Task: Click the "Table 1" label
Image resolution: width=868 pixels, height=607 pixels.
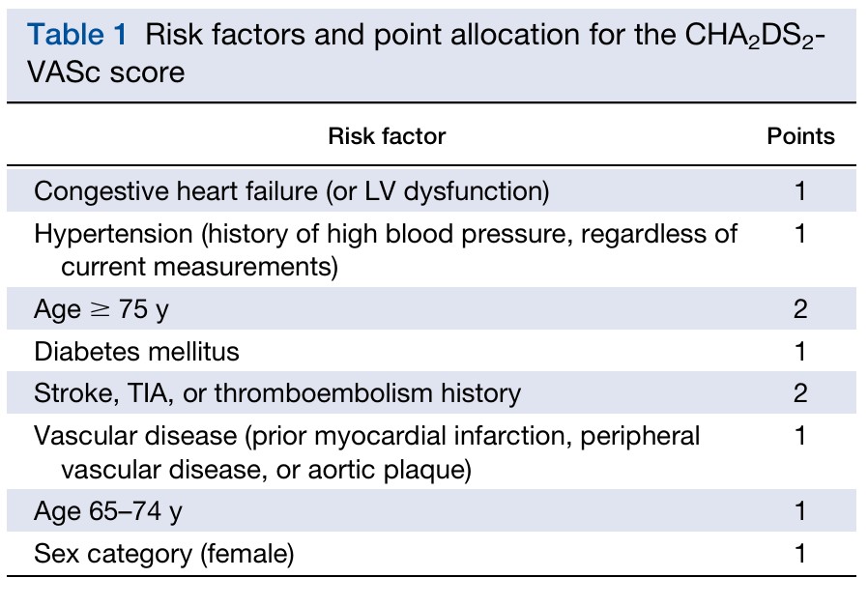Action: click(x=77, y=36)
